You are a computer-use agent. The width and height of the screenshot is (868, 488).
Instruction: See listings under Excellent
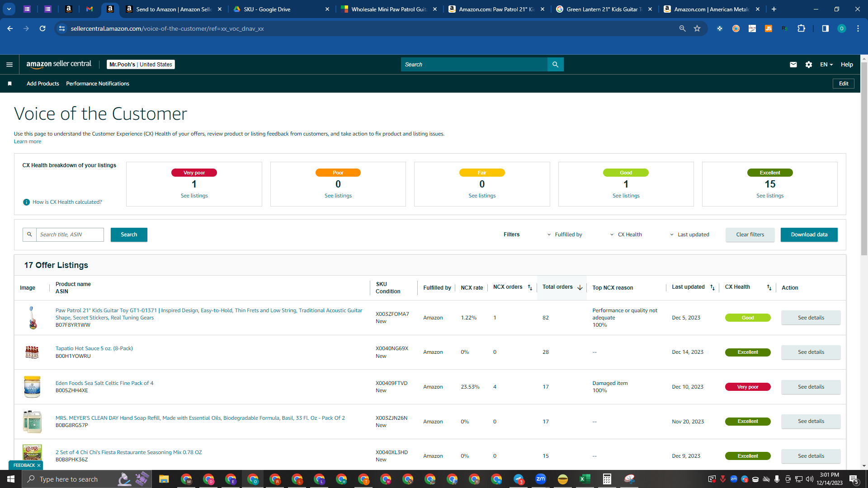tap(770, 196)
